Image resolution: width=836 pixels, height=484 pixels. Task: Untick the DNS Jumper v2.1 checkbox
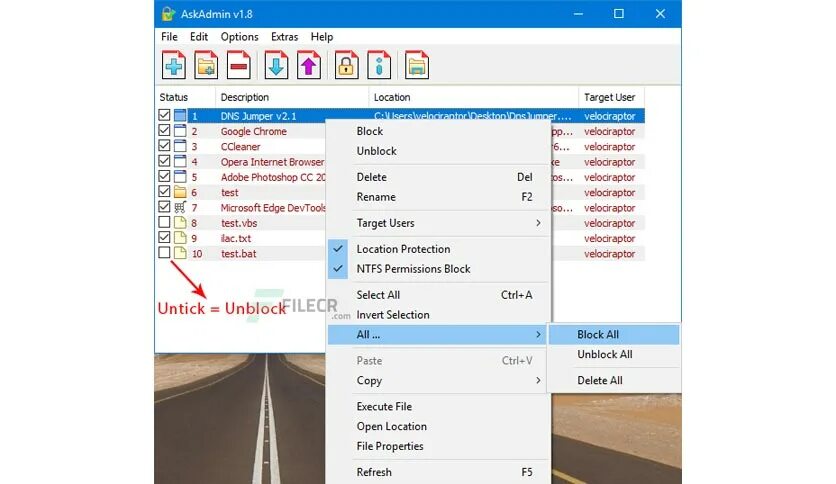(164, 115)
